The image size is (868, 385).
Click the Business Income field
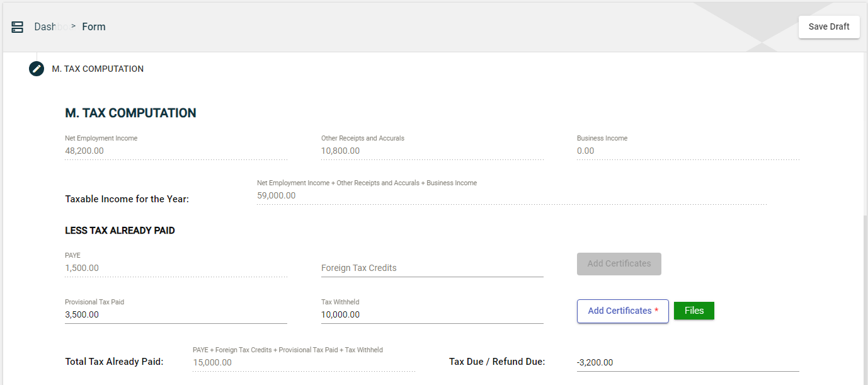tap(688, 151)
